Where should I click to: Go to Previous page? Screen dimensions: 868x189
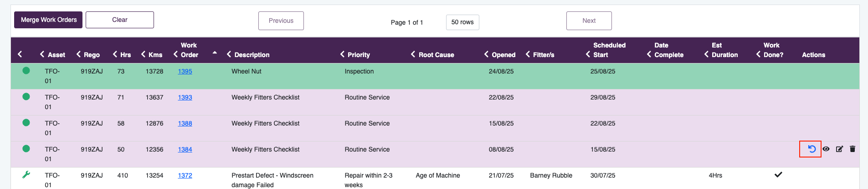coord(281,21)
